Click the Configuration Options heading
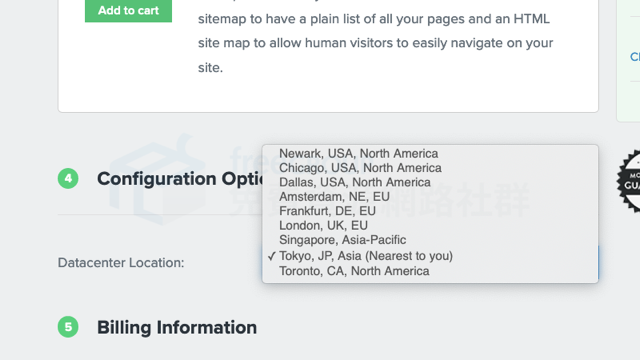 pos(180,179)
